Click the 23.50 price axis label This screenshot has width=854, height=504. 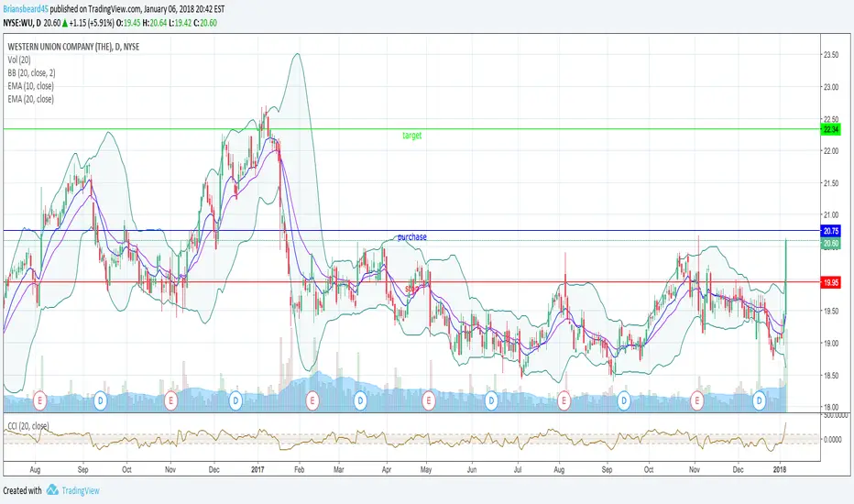(831, 55)
